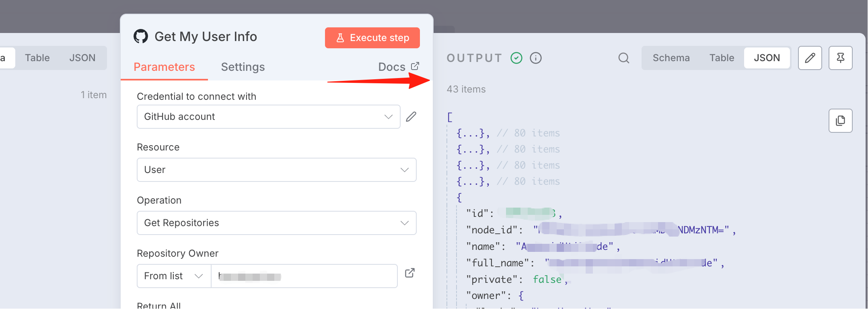
Task: Switch output view to Table
Action: coord(722,58)
